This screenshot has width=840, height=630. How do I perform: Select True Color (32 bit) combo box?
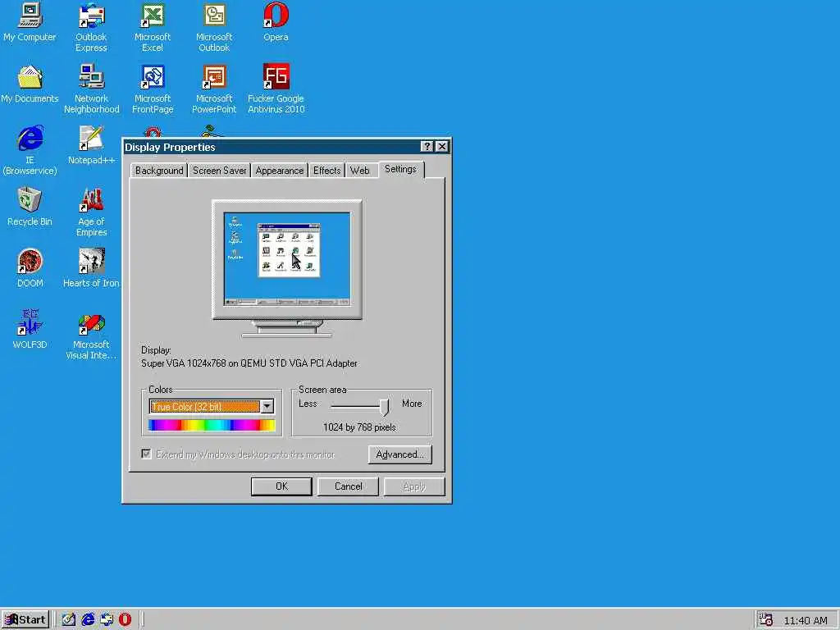[x=212, y=406]
